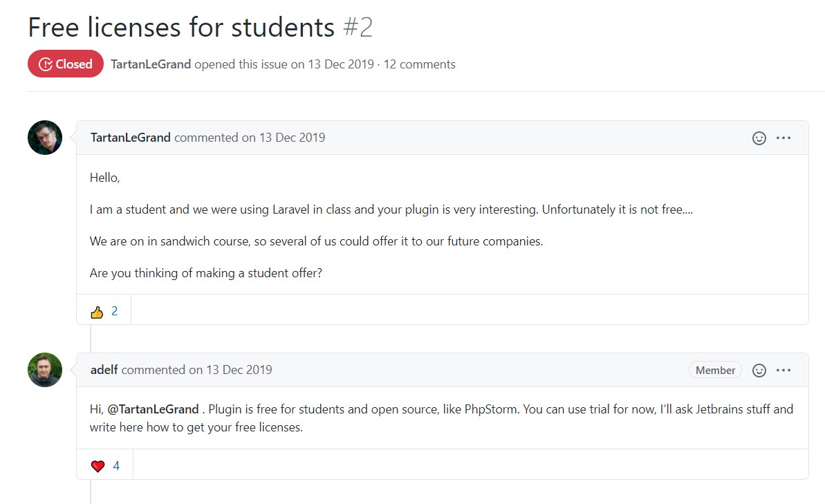The image size is (825, 504).
Task: Click the closed-issue icon inside the Closed badge
Action: point(46,64)
